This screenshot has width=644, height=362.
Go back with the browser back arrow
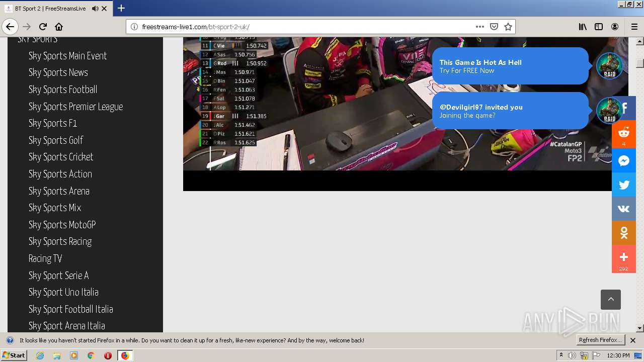[x=10, y=27]
